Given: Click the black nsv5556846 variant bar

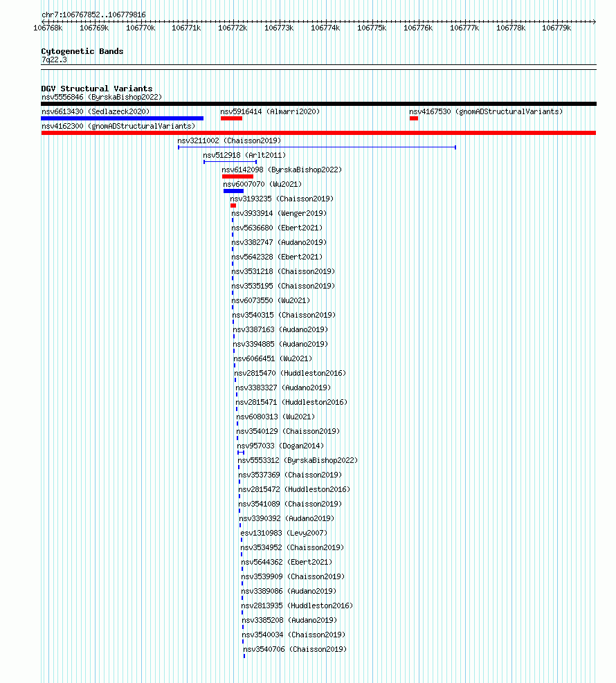Looking at the screenshot, I should tap(318, 104).
